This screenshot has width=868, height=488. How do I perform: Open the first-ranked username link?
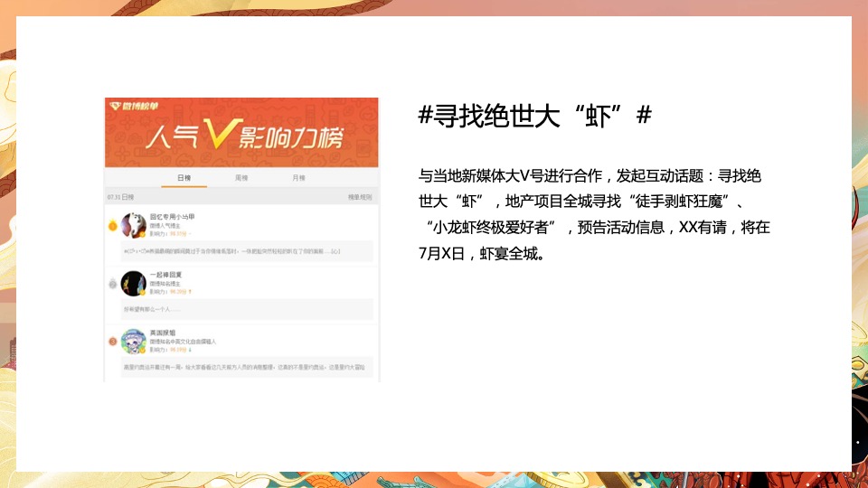(172, 216)
